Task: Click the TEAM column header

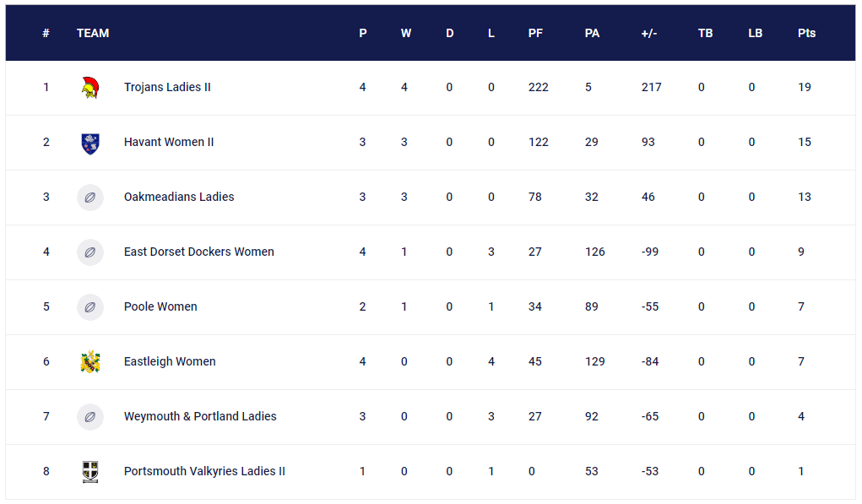Action: pyautogui.click(x=93, y=34)
